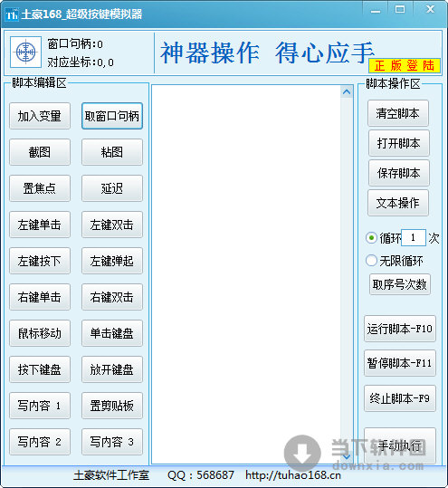Maximize the application window
Screen dimensions: 448x488
point(400,9)
